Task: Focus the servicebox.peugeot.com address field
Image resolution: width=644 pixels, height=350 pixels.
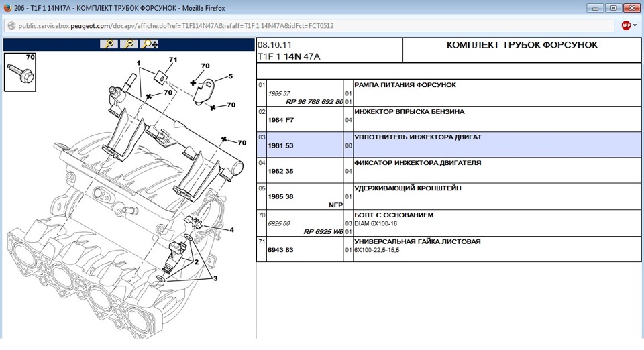Action: tap(308, 26)
